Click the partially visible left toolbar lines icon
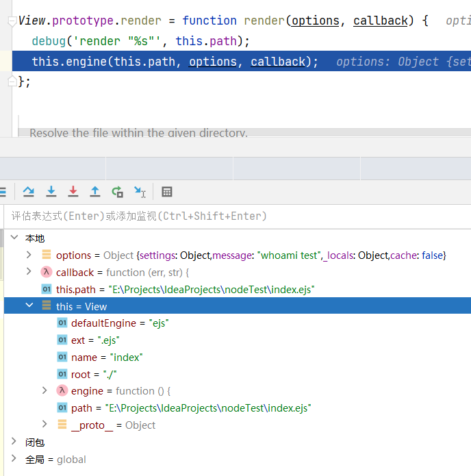This screenshot has width=471, height=476. tap(3, 192)
